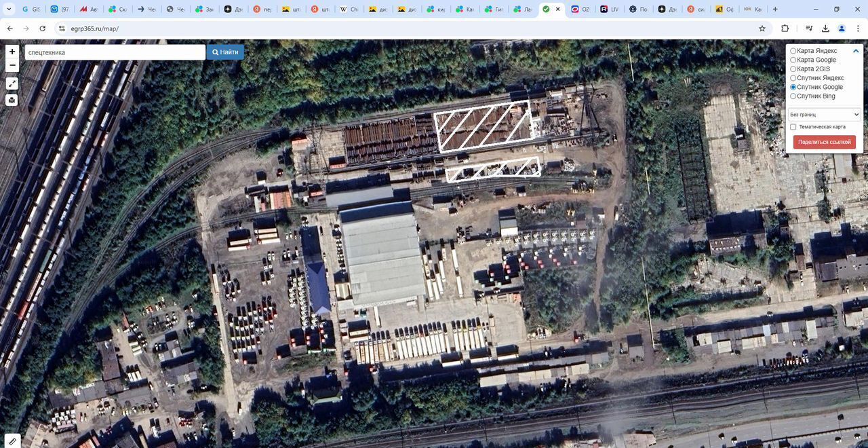Open a new browser tab
Viewport: 868px width, 448px height.
click(775, 10)
